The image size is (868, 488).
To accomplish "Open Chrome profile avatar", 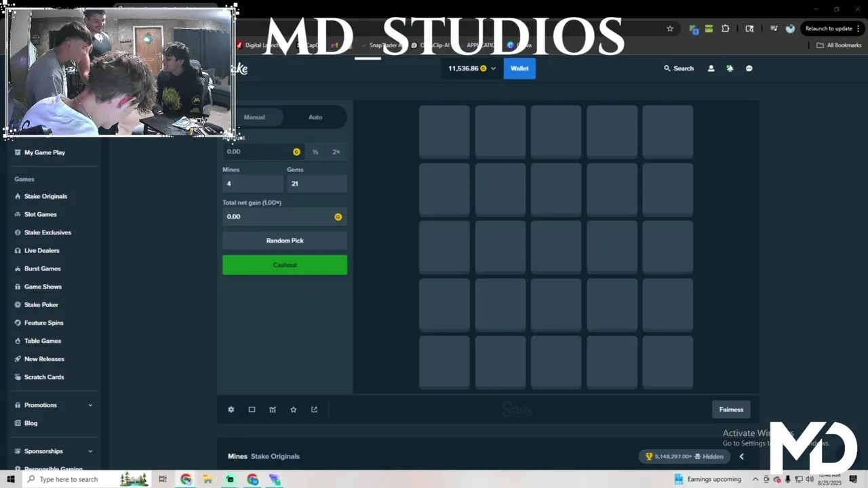I will (790, 28).
